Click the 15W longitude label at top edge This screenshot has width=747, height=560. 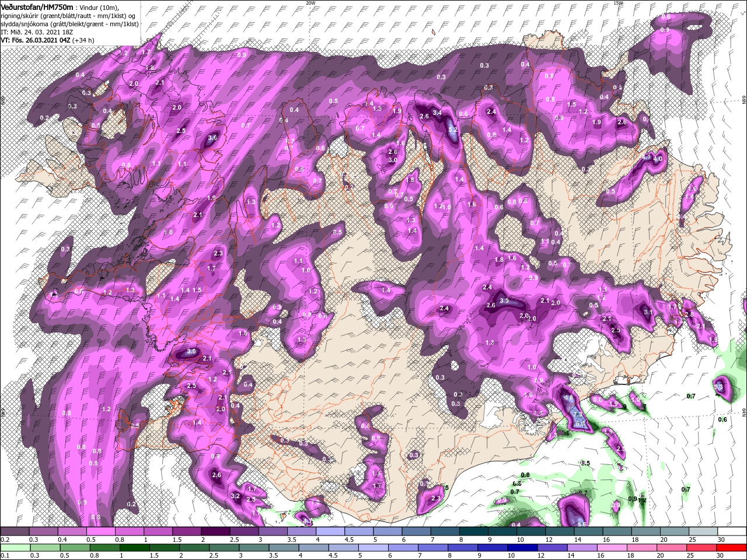click(618, 3)
